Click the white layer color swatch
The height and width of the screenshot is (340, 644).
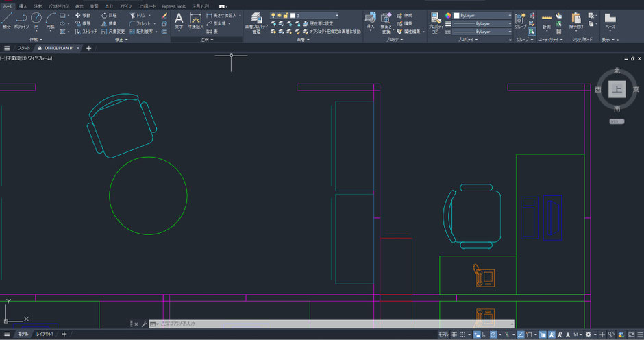[293, 15]
